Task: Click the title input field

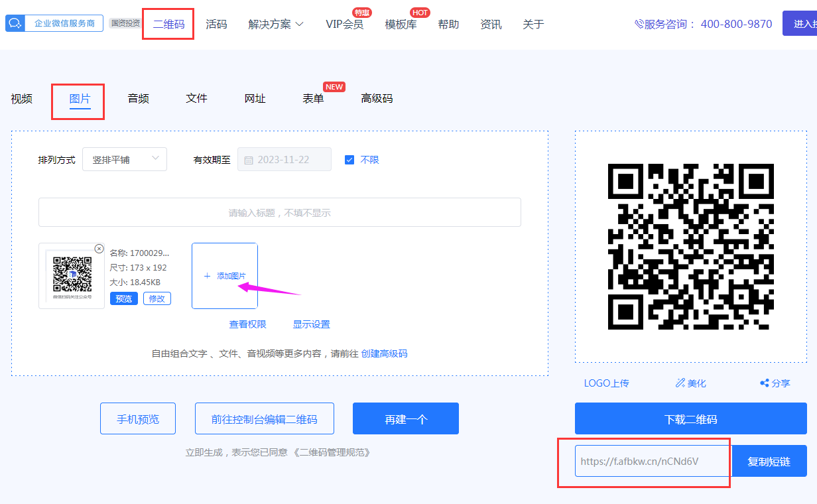Action: tap(279, 213)
